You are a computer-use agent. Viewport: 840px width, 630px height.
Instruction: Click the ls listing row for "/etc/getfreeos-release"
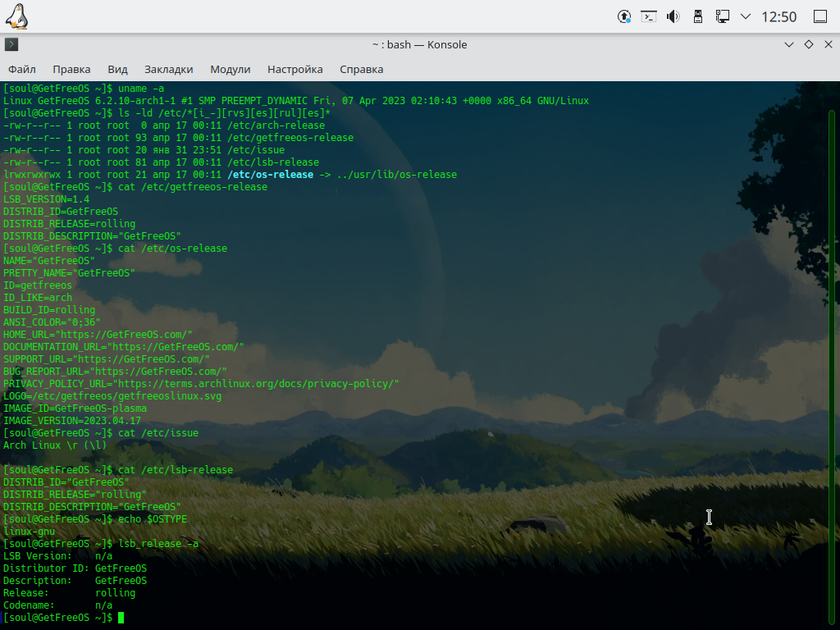pyautogui.click(x=178, y=138)
